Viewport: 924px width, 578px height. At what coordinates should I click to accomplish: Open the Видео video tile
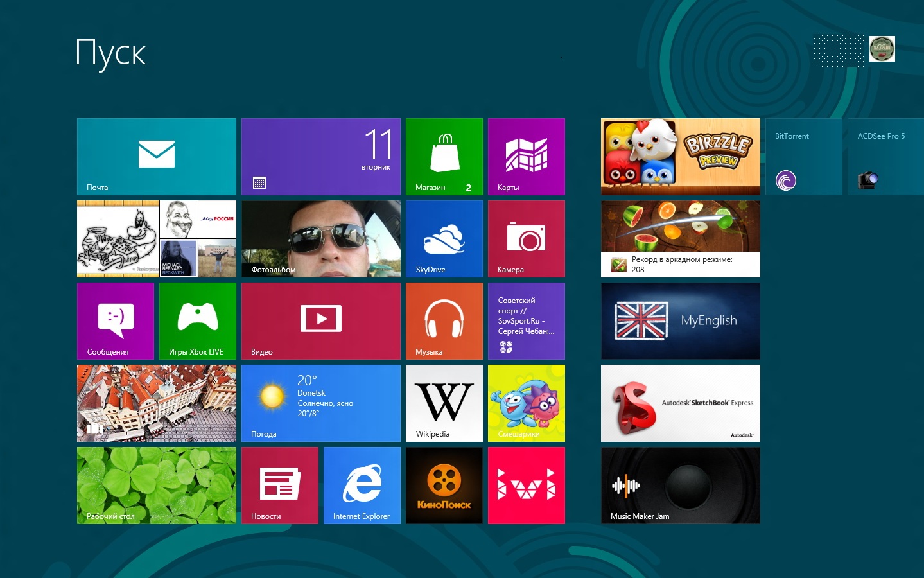click(320, 320)
